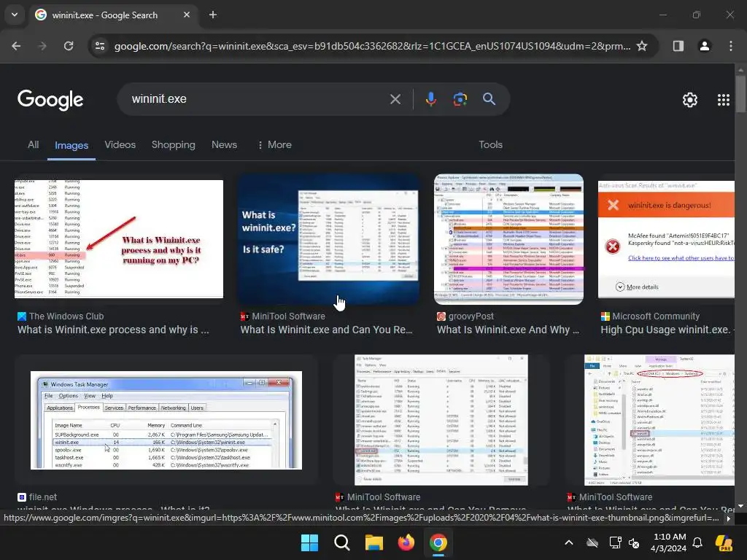Show hidden system tray icons

click(569, 542)
